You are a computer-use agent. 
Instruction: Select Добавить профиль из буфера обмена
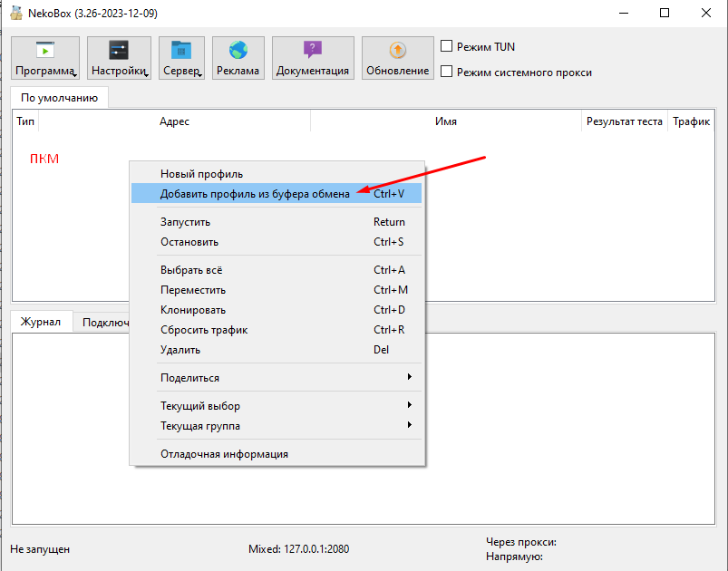[x=255, y=194]
